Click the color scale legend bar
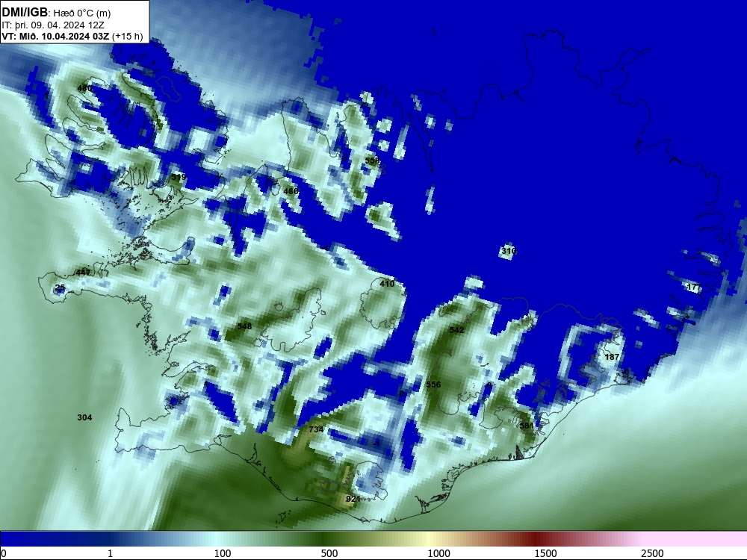 tap(373, 539)
